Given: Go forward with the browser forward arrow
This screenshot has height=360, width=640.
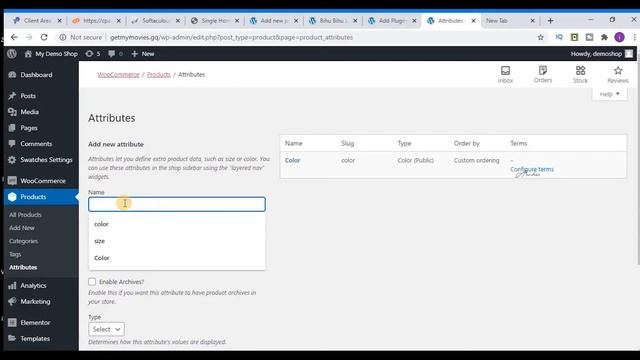Looking at the screenshot, I should point(29,37).
